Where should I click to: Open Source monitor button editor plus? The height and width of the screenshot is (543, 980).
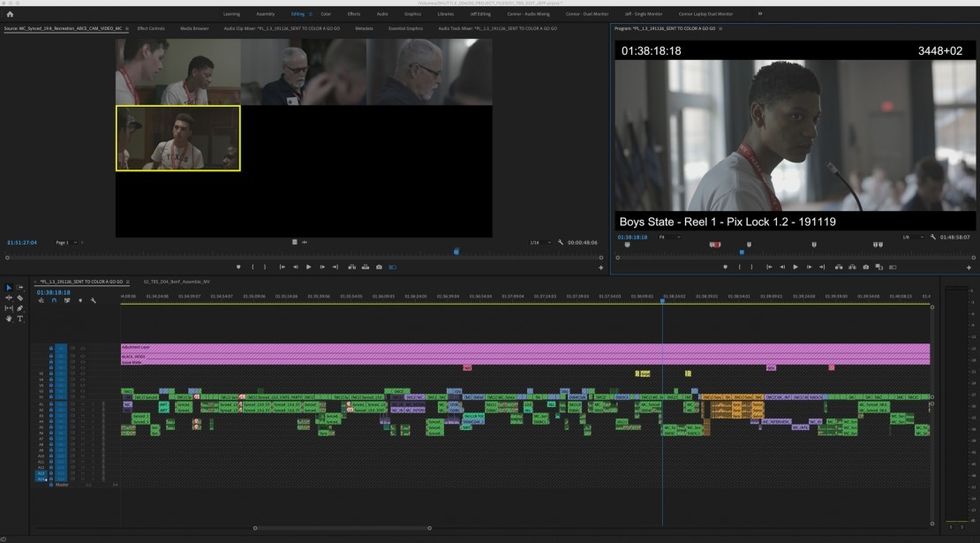pos(601,267)
